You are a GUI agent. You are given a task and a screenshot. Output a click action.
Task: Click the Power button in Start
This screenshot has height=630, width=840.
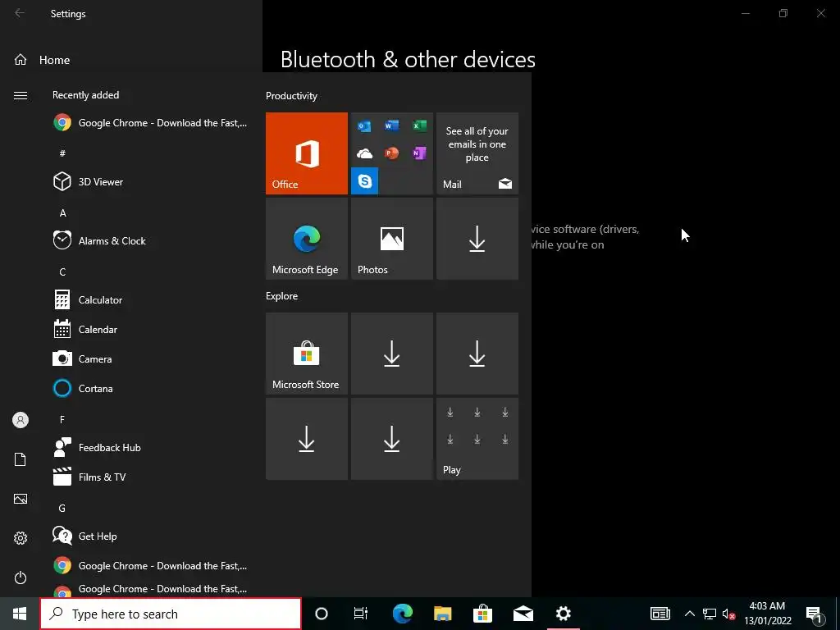(21, 577)
